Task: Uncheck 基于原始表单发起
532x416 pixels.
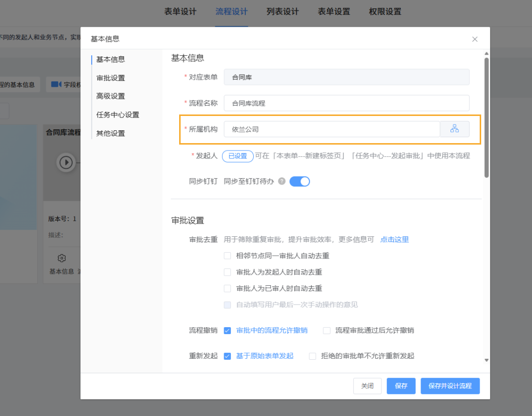Action: (x=228, y=356)
